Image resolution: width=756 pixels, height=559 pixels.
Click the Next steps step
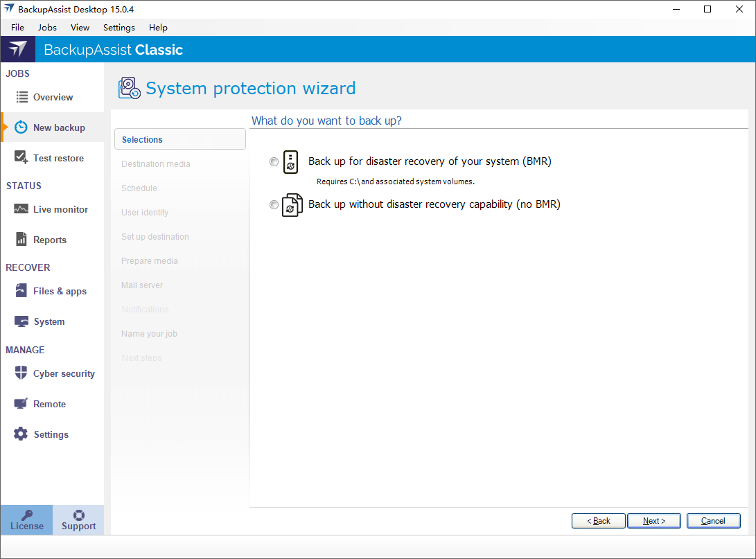pyautogui.click(x=141, y=357)
